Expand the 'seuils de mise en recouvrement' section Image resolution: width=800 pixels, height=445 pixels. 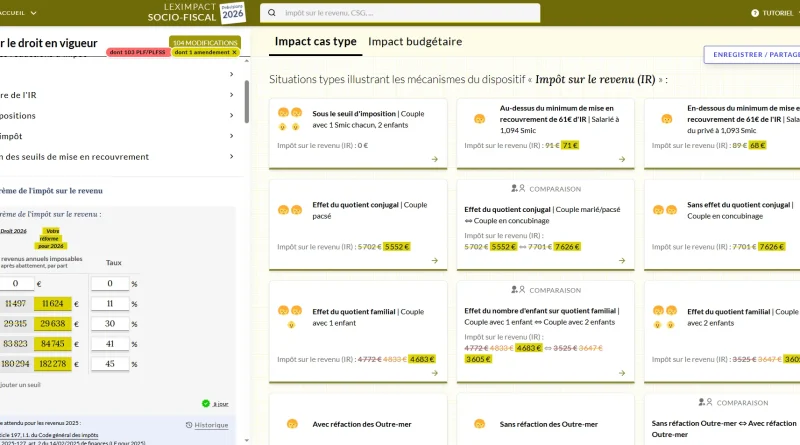click(231, 156)
